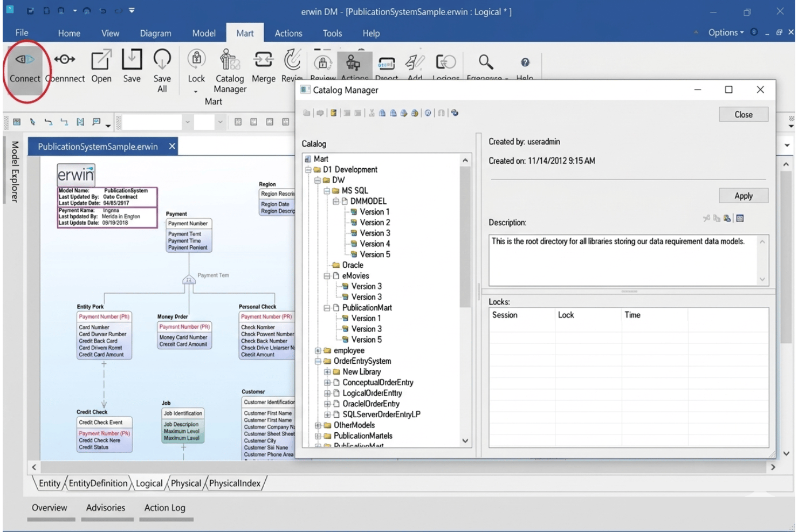The width and height of the screenshot is (798, 532).
Task: Click the Open mart model icon
Action: click(101, 59)
